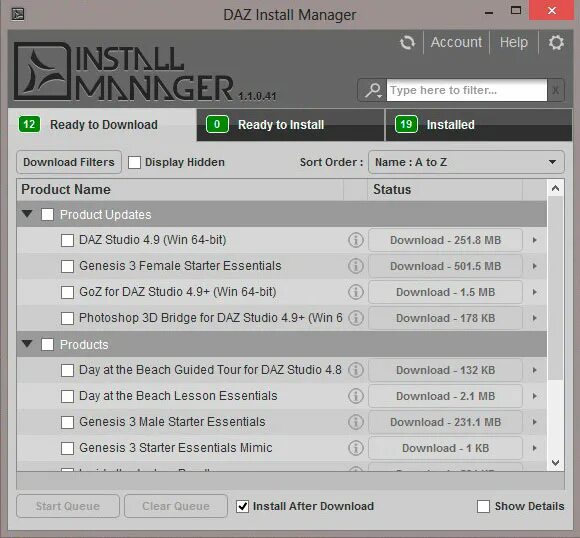Click the list scrollbar thumb
580x538 pixels.
click(x=555, y=288)
